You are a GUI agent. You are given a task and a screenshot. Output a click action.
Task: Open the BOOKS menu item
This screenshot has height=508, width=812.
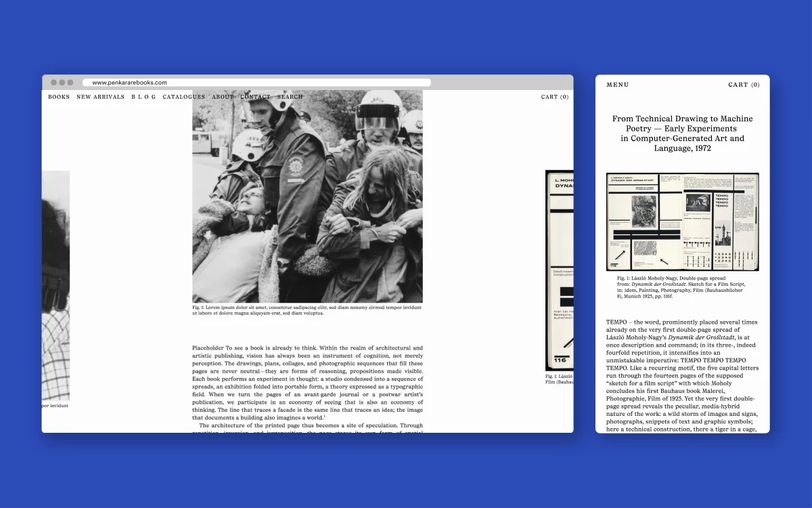coord(59,97)
